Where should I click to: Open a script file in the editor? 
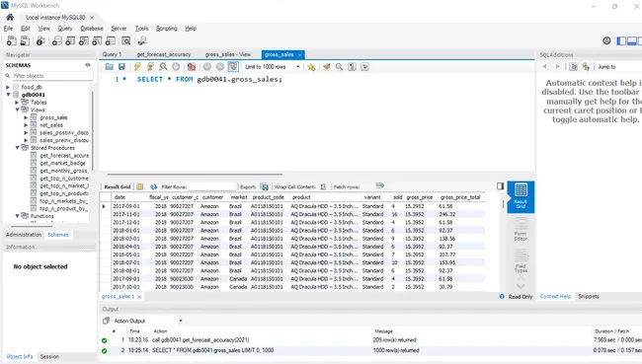(x=109, y=67)
